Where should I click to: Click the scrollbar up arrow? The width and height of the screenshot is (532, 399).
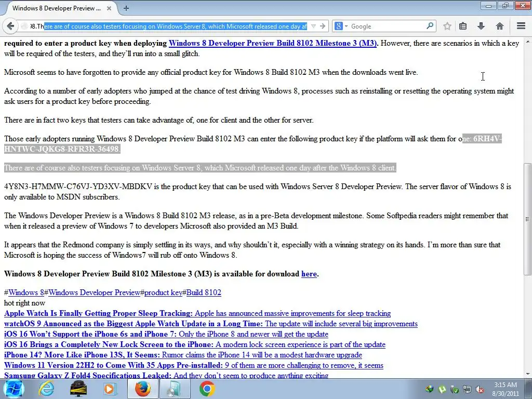pyautogui.click(x=528, y=42)
